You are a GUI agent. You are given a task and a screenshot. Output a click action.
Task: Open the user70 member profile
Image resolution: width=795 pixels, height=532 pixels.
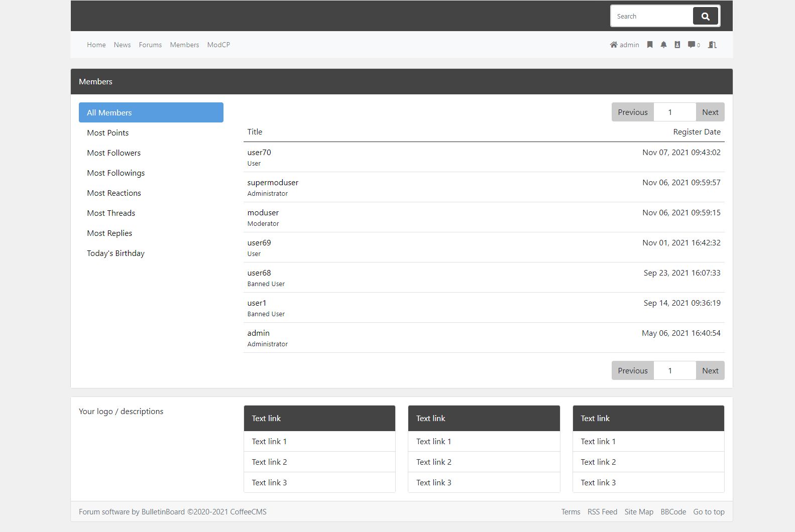(x=259, y=152)
